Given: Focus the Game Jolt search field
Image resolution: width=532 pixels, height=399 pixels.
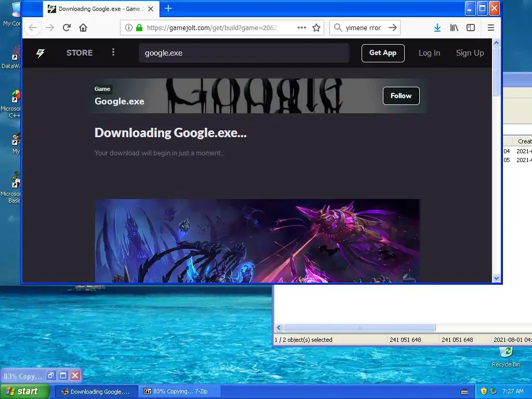Looking at the screenshot, I should [x=244, y=53].
